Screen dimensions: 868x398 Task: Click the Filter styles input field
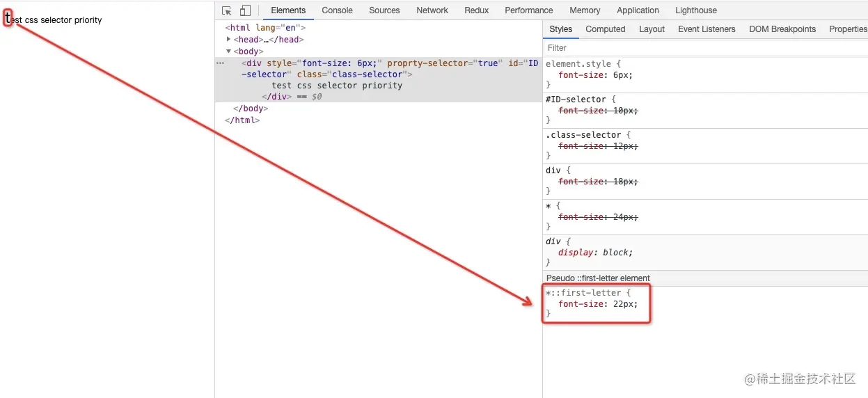click(x=705, y=48)
